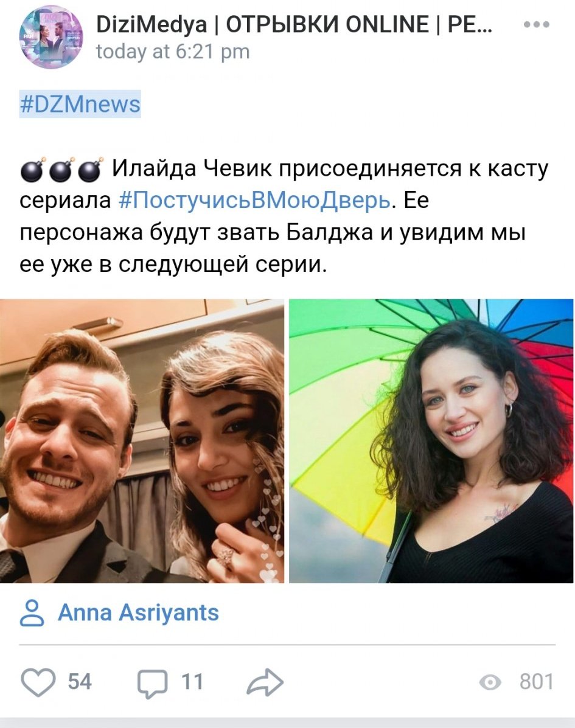Tap the 11 comments counter

pyautogui.click(x=192, y=682)
